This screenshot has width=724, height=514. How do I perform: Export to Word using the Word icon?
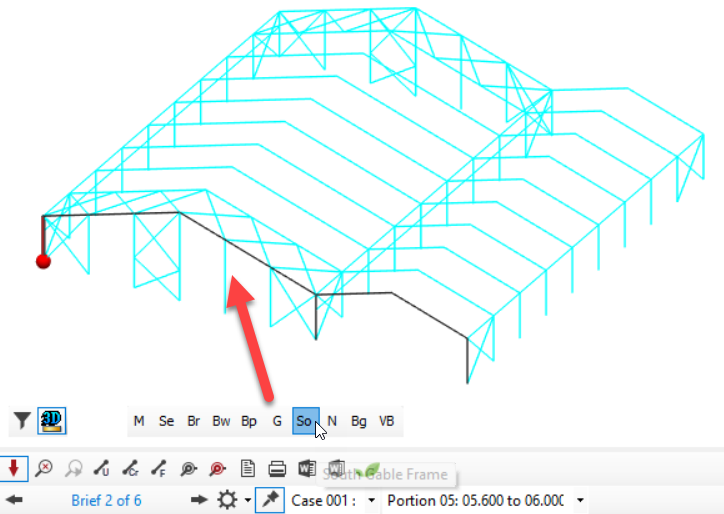click(307, 468)
